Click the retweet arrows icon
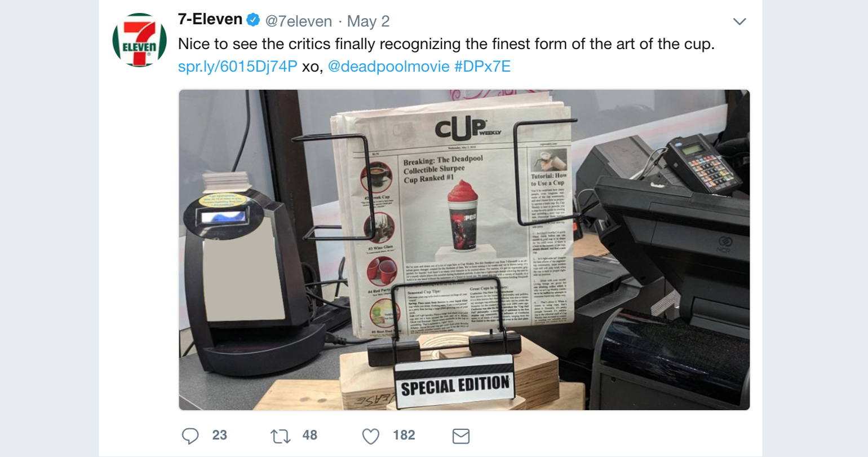The height and width of the screenshot is (457, 868). click(x=281, y=436)
